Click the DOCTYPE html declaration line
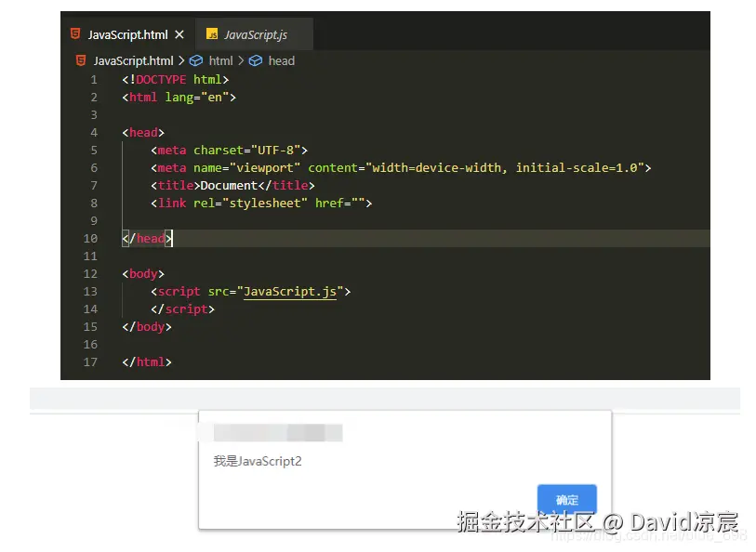 (176, 80)
